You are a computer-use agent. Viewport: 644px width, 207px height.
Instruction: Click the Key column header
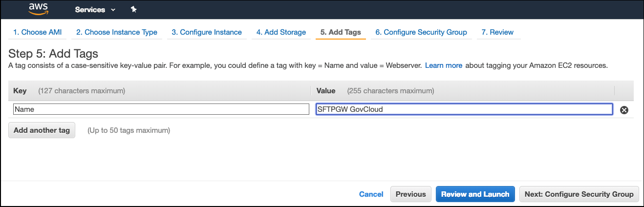tap(20, 91)
